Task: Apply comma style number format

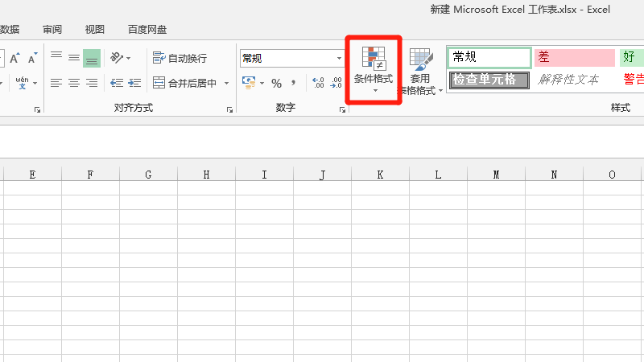Action: pyautogui.click(x=293, y=83)
